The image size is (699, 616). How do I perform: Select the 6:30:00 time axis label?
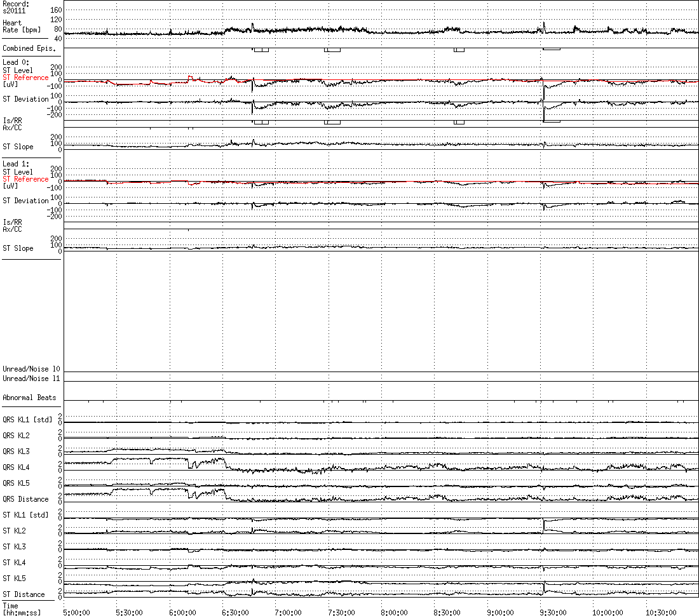pos(234,612)
